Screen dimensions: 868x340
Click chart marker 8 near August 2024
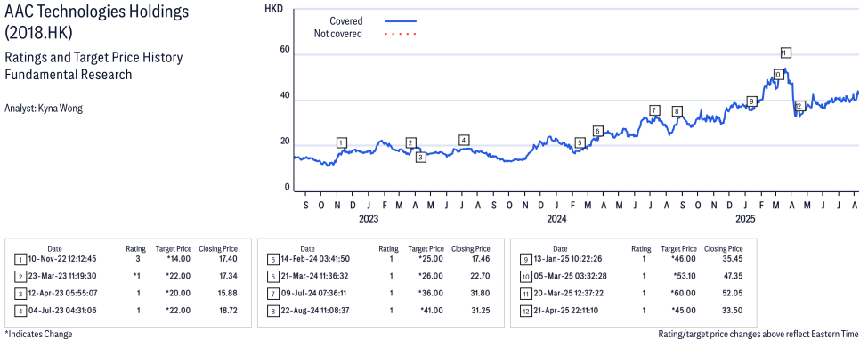(x=677, y=111)
